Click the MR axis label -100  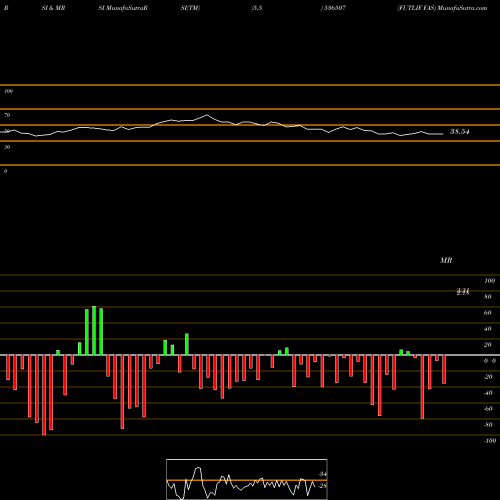(490, 441)
